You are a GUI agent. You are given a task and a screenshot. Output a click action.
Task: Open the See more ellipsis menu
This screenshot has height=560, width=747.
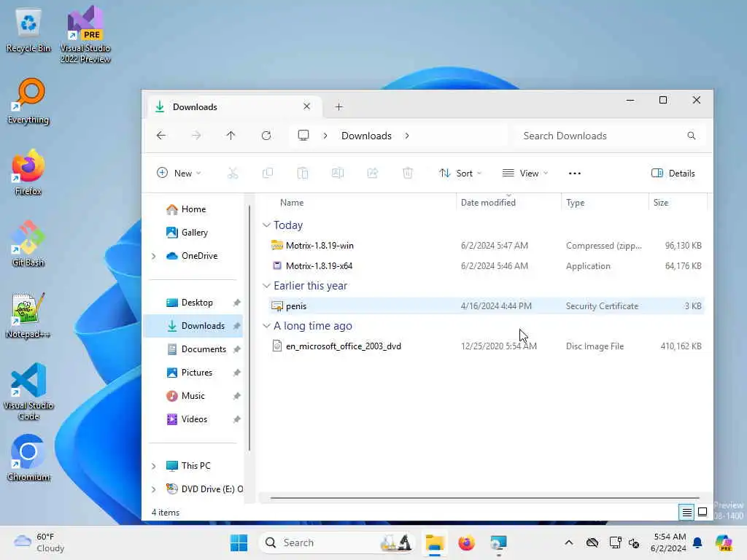[575, 174]
